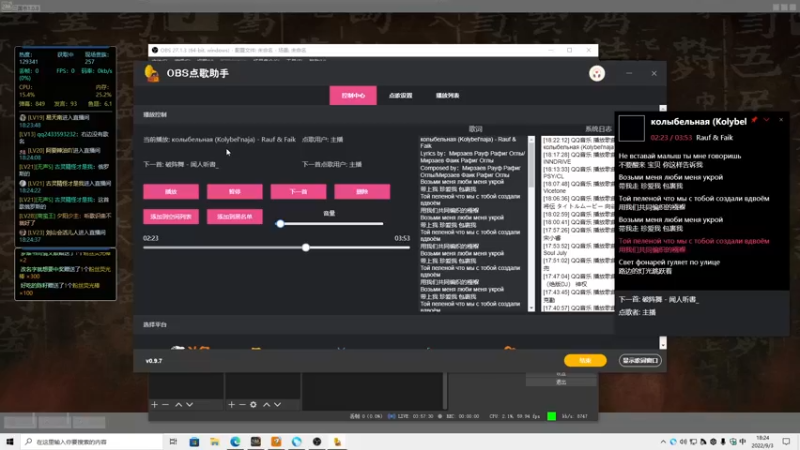Click the [18:07:48] Vicetone log entry
Screen dimensions: 800x450
coord(578,187)
